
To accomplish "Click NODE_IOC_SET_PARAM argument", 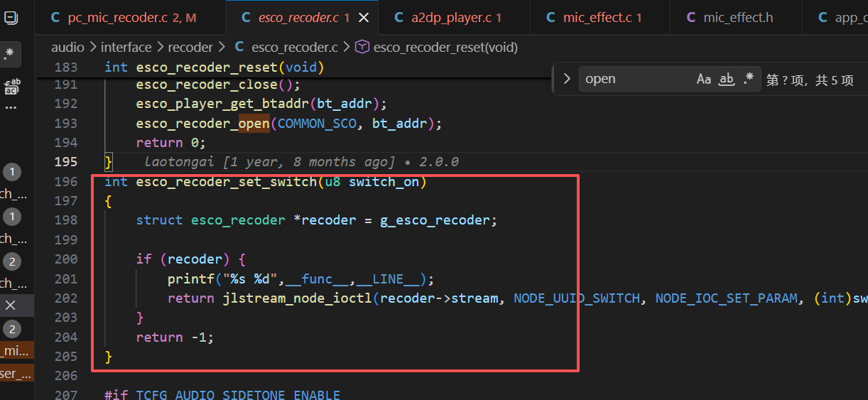I will coord(726,298).
